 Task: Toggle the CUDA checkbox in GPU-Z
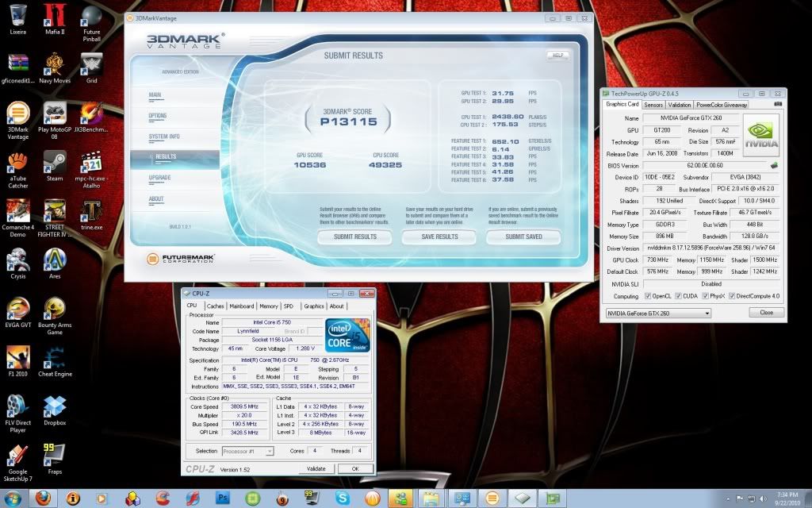coord(678,296)
